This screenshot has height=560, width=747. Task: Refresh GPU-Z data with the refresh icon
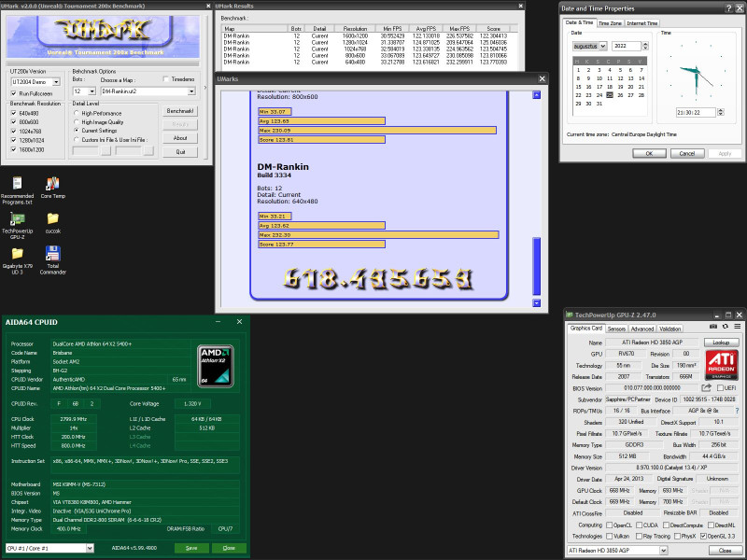[x=726, y=327]
